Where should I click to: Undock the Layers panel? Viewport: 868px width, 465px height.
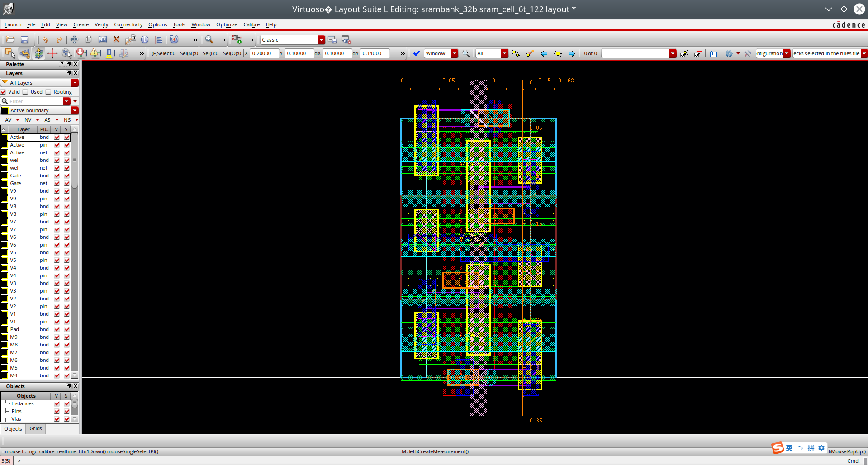[69, 73]
